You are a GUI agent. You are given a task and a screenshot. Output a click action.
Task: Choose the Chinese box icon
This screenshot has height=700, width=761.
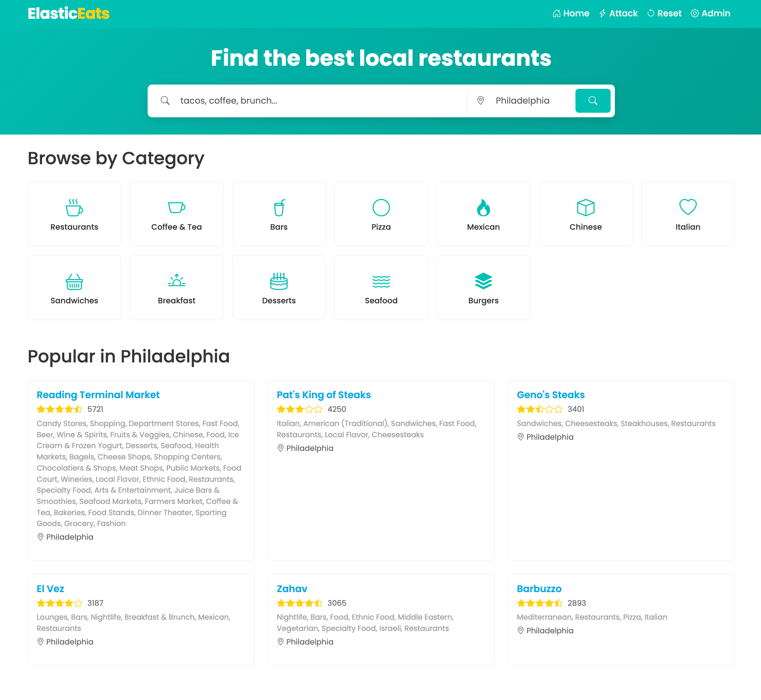coord(585,208)
